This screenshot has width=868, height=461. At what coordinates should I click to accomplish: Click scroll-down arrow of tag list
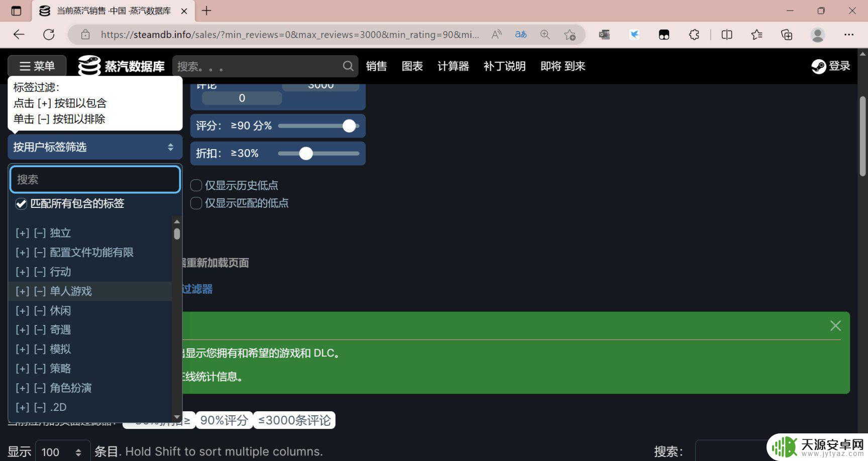[177, 417]
